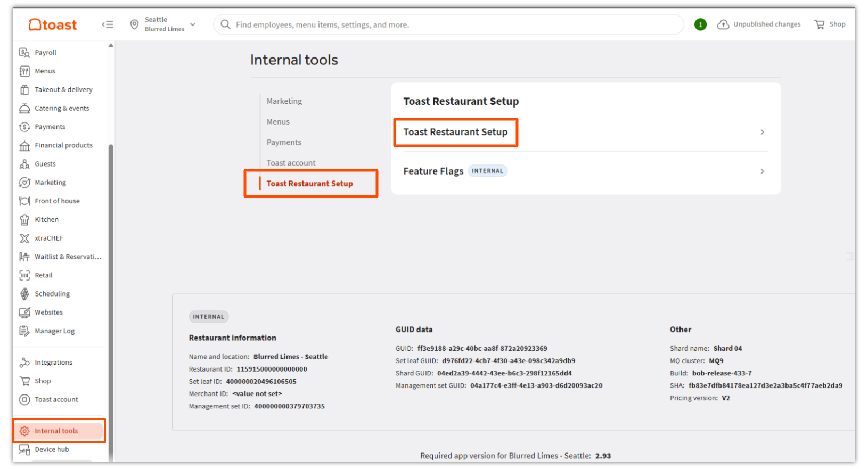Switch to the Payments section tab
The height and width of the screenshot is (469, 868).
(x=284, y=143)
